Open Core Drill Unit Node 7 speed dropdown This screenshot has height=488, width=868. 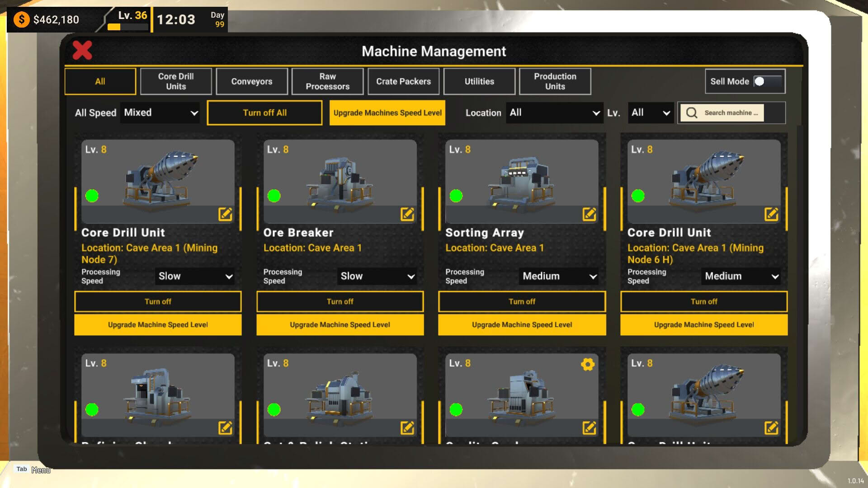(195, 276)
